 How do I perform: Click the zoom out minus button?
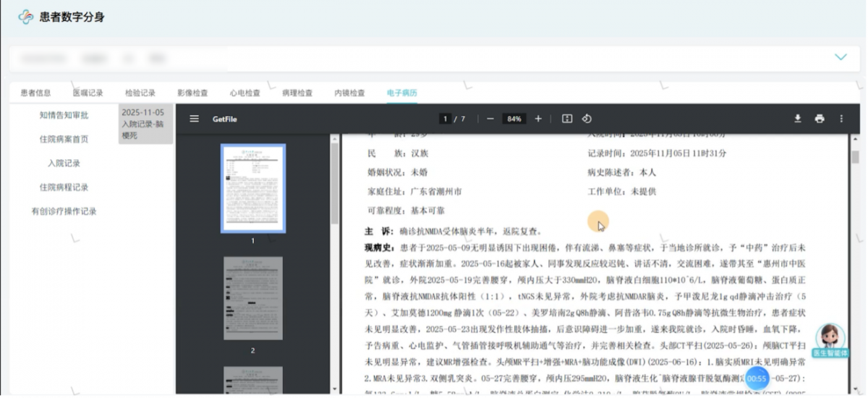(490, 119)
